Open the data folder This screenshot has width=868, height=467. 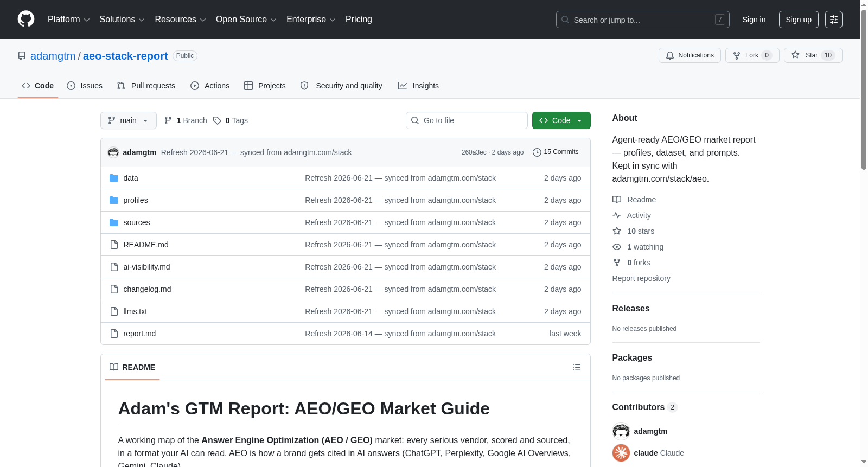coord(131,178)
